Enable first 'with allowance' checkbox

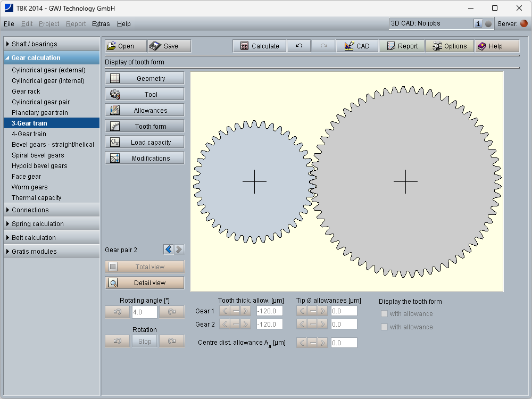[384, 314]
